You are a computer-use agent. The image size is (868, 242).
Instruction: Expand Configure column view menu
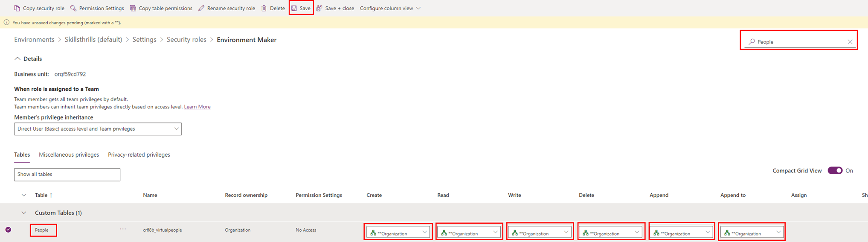[390, 8]
